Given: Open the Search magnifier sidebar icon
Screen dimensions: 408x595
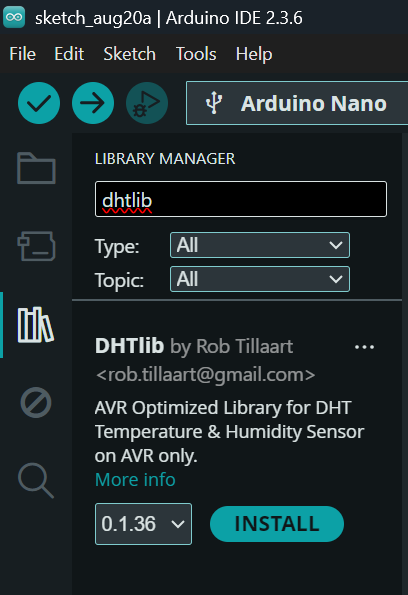Looking at the screenshot, I should pyautogui.click(x=36, y=480).
